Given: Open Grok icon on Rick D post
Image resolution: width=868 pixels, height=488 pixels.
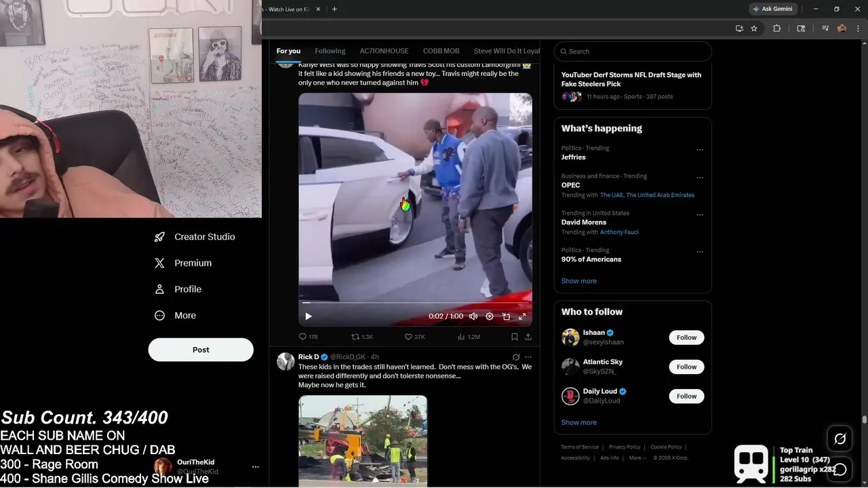Looking at the screenshot, I should tap(516, 357).
